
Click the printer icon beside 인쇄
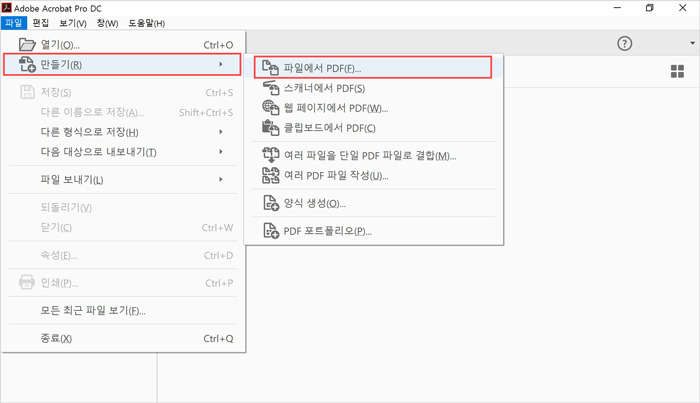coord(27,283)
